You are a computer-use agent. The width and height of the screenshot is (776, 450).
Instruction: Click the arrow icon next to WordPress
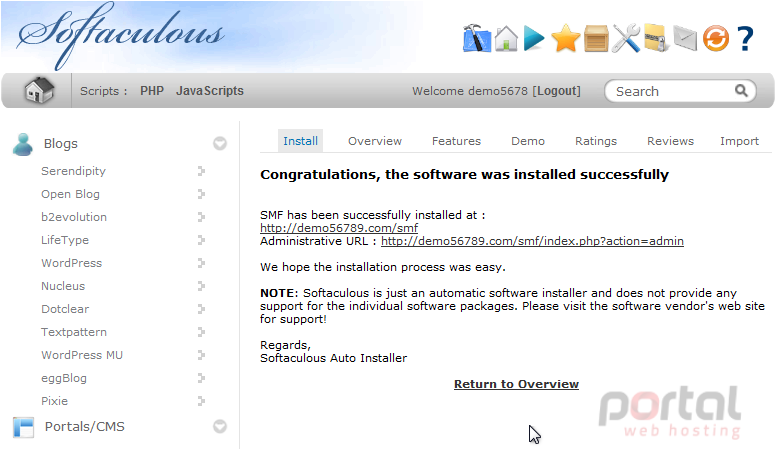[x=201, y=263]
